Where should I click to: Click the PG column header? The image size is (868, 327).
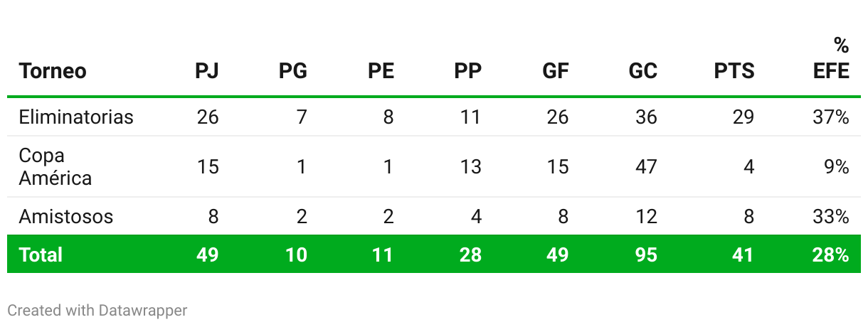293,71
